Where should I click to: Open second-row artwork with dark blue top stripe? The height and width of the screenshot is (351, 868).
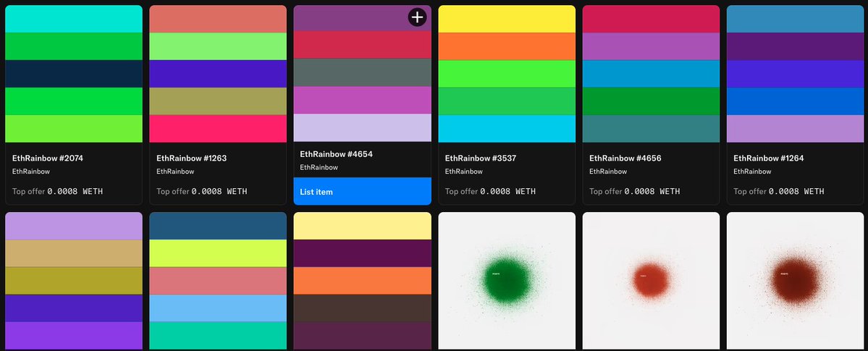coord(218,281)
